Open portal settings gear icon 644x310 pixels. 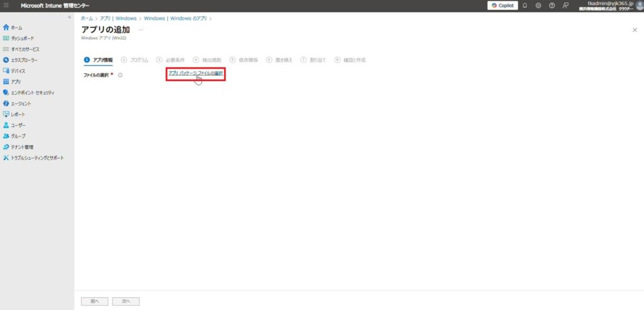(x=538, y=5)
